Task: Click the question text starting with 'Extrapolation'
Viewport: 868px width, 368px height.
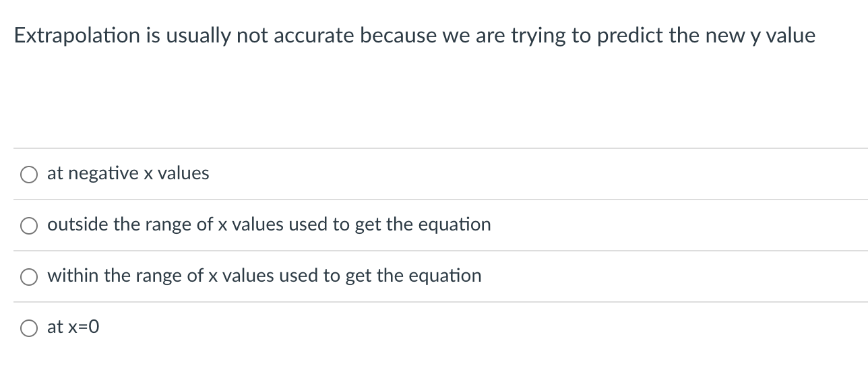Action: pyautogui.click(x=414, y=36)
